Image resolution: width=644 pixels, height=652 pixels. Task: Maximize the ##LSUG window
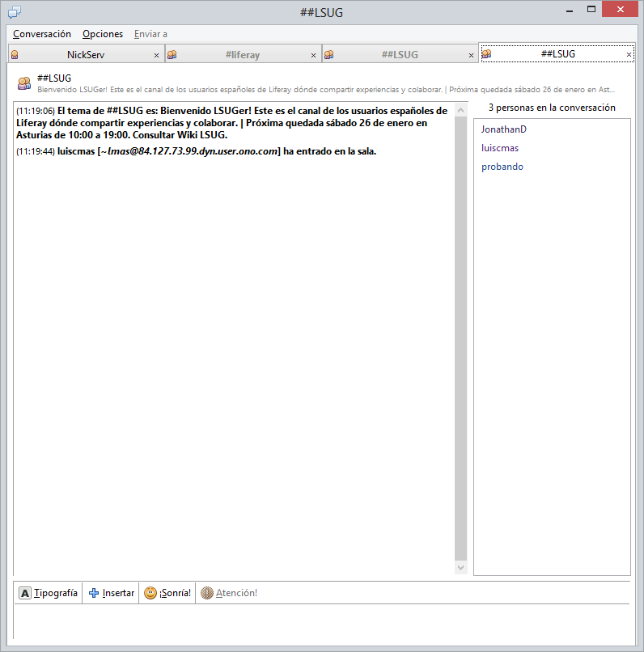(591, 10)
